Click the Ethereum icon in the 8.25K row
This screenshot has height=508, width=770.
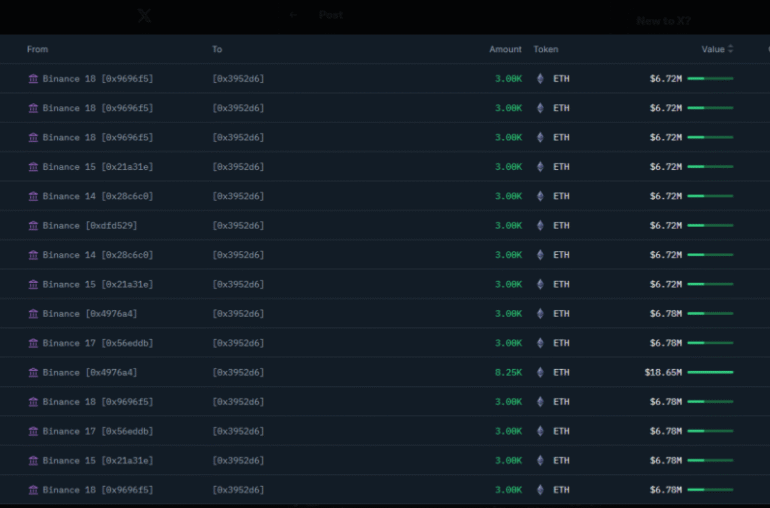(x=541, y=373)
